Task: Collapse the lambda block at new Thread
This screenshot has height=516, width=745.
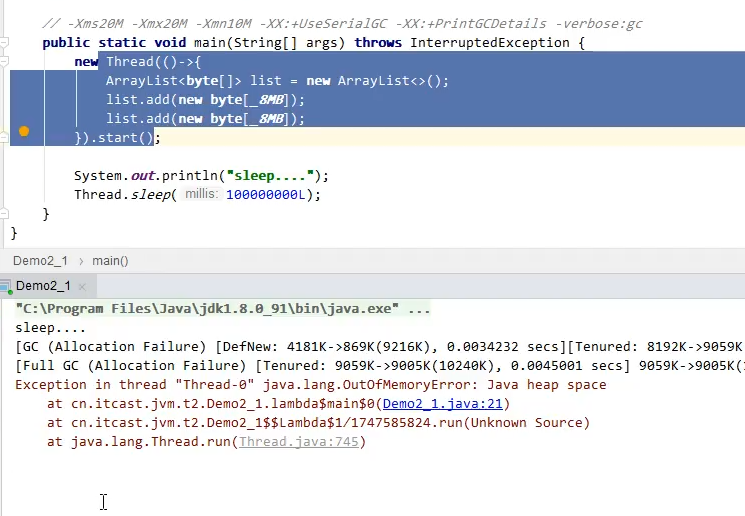Action: click(x=4, y=62)
